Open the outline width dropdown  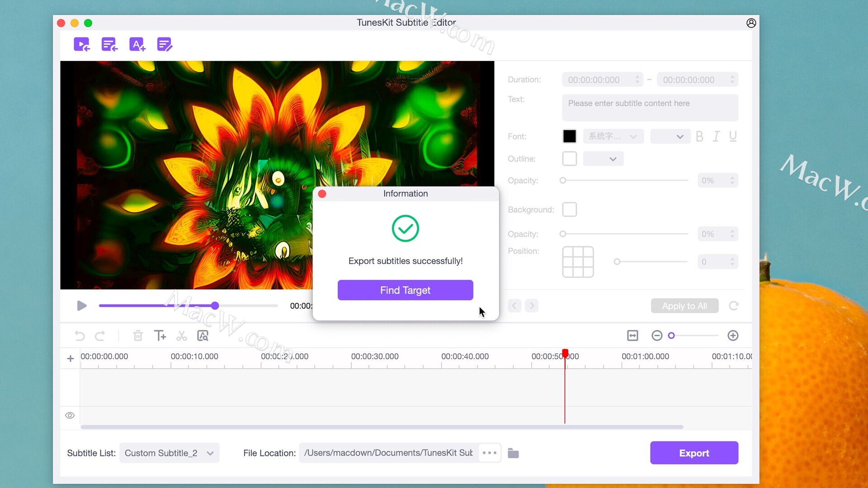pyautogui.click(x=603, y=159)
